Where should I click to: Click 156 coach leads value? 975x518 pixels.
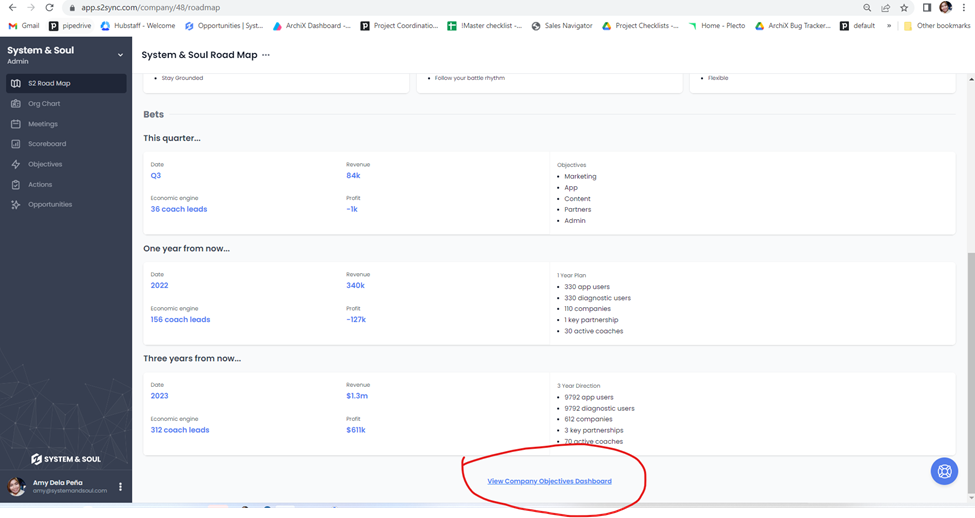tap(180, 320)
